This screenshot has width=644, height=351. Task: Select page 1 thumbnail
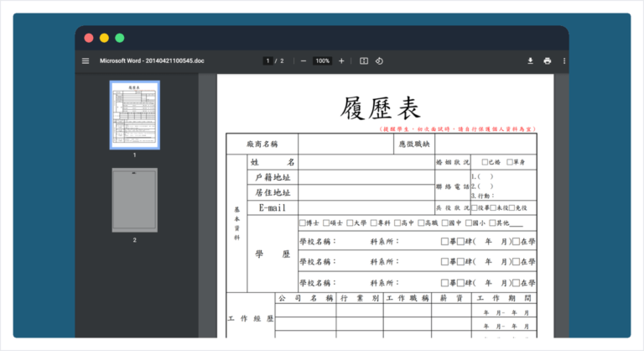point(135,115)
